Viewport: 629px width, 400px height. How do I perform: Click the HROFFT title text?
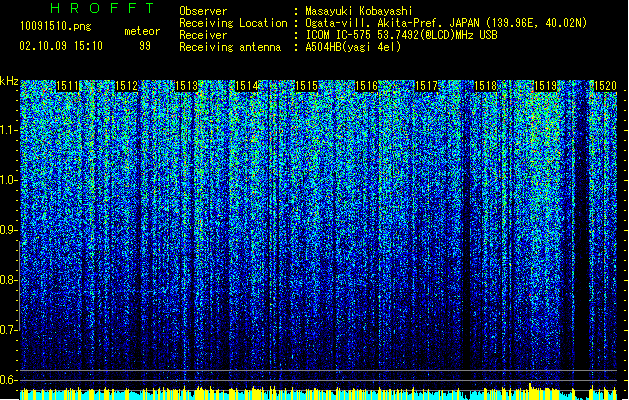103,8
